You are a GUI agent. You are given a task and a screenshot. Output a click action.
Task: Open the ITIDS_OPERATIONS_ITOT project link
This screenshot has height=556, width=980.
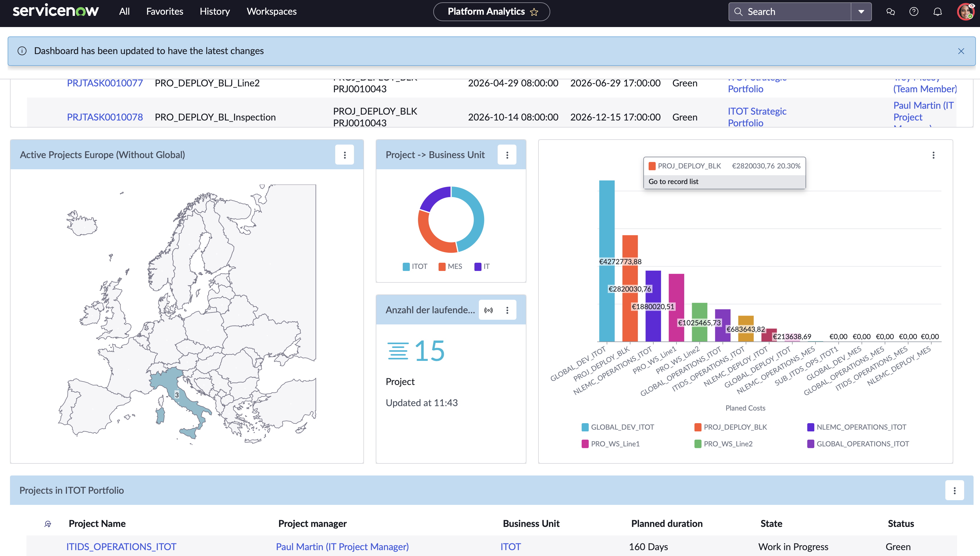point(121,547)
